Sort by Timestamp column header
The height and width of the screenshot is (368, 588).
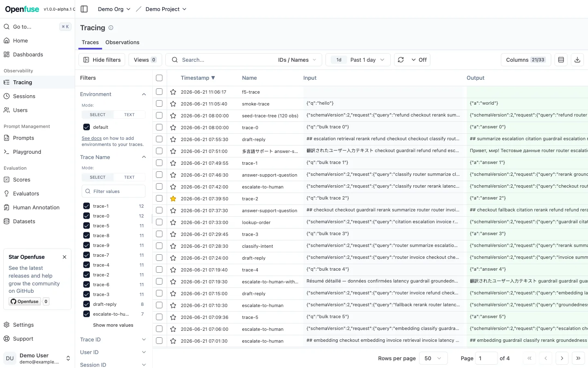(x=198, y=78)
